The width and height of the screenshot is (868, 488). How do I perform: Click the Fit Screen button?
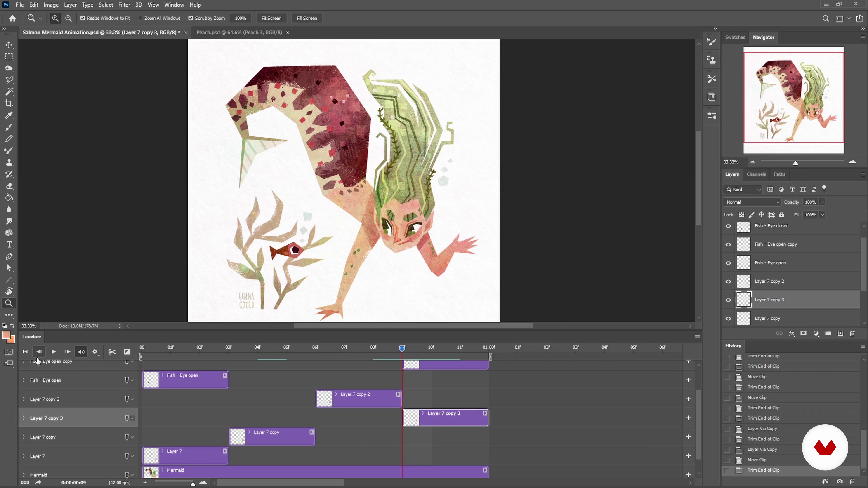click(x=271, y=18)
